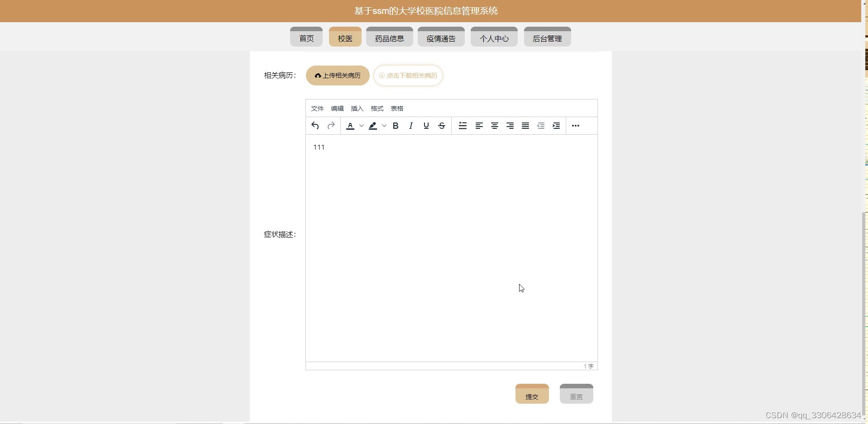The height and width of the screenshot is (424, 868).
Task: Toggle strikethrough formatting
Action: [x=442, y=126]
